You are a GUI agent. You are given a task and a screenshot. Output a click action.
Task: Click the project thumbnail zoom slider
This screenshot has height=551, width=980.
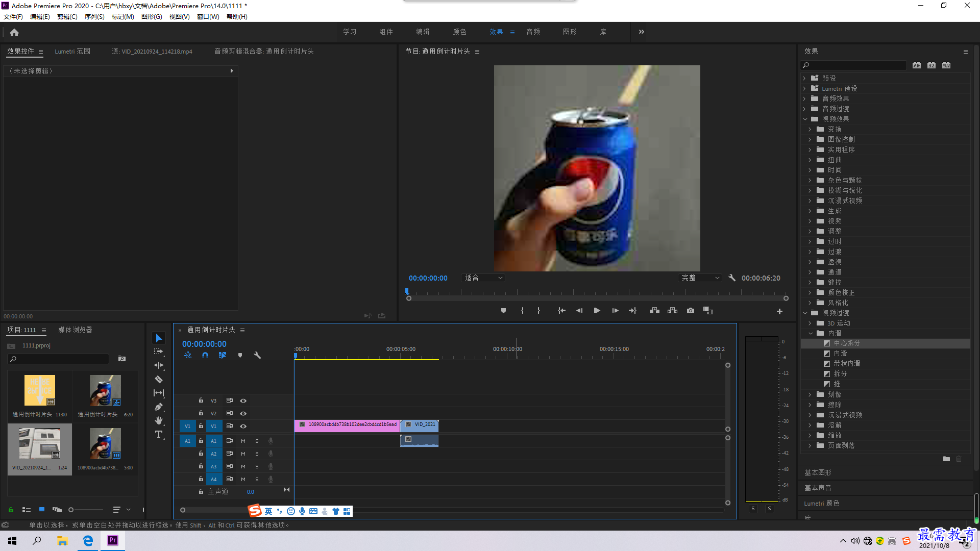click(86, 510)
